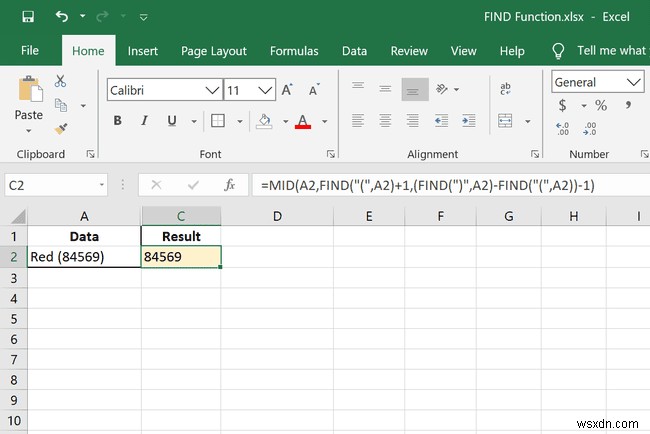Screen dimensions: 650x434
Task: Copy the selection
Action: 61,105
